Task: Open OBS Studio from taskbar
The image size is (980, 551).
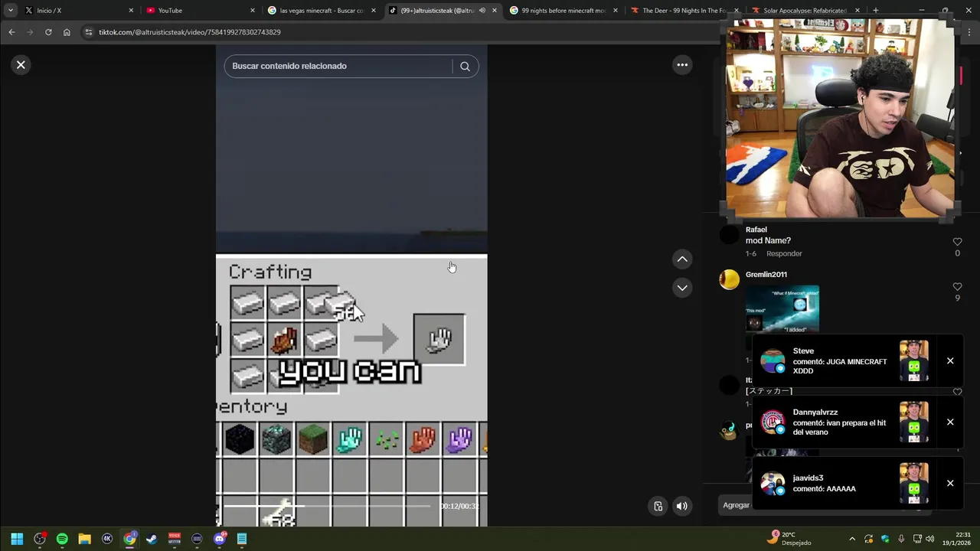Action: click(40, 539)
